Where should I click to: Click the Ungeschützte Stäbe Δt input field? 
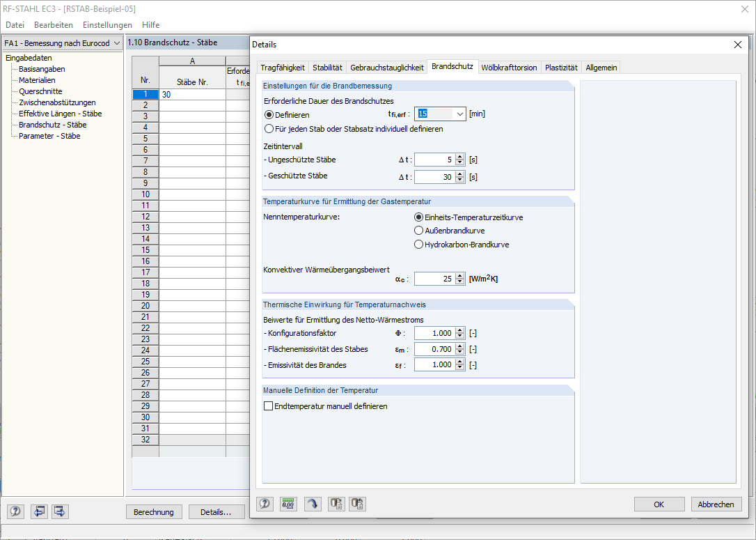(x=435, y=160)
